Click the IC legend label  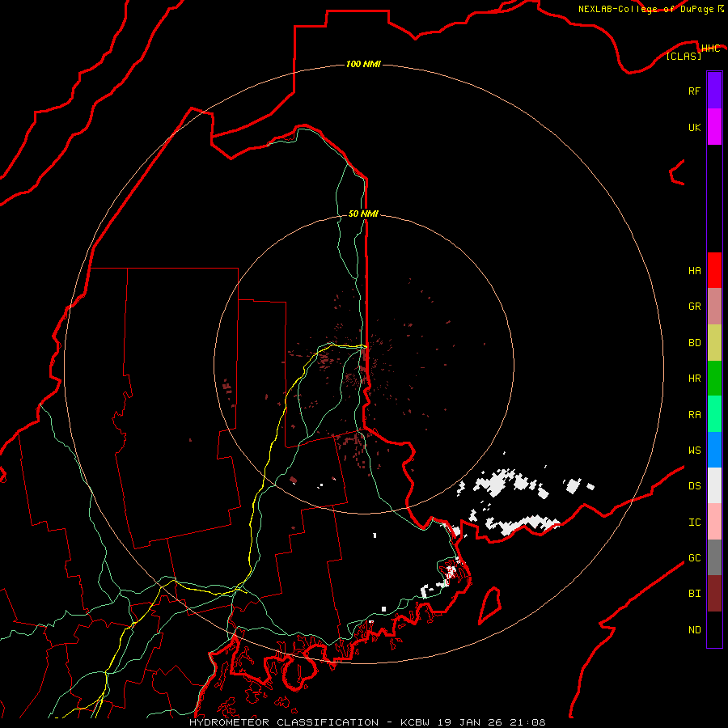[694, 523]
